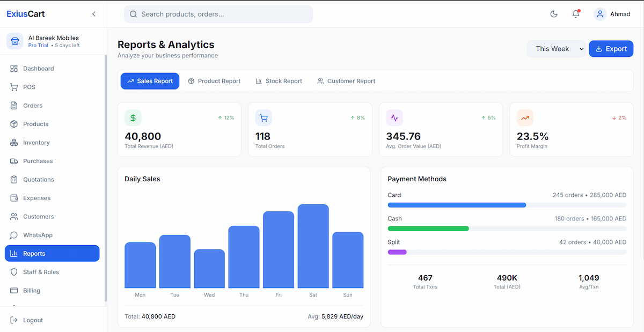Viewport: 644px width, 332px height.
Task: Click the 12% revenue growth indicator
Action: [226, 117]
